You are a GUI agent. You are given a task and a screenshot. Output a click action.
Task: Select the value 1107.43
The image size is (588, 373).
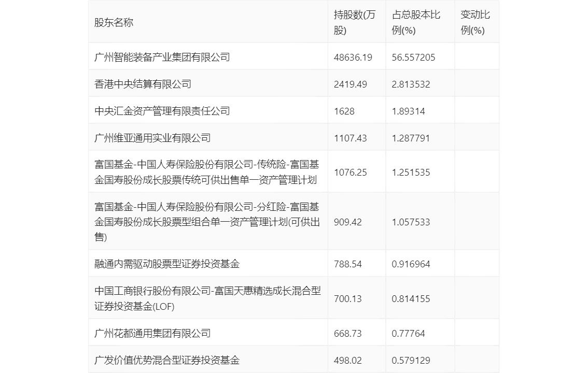pos(350,138)
